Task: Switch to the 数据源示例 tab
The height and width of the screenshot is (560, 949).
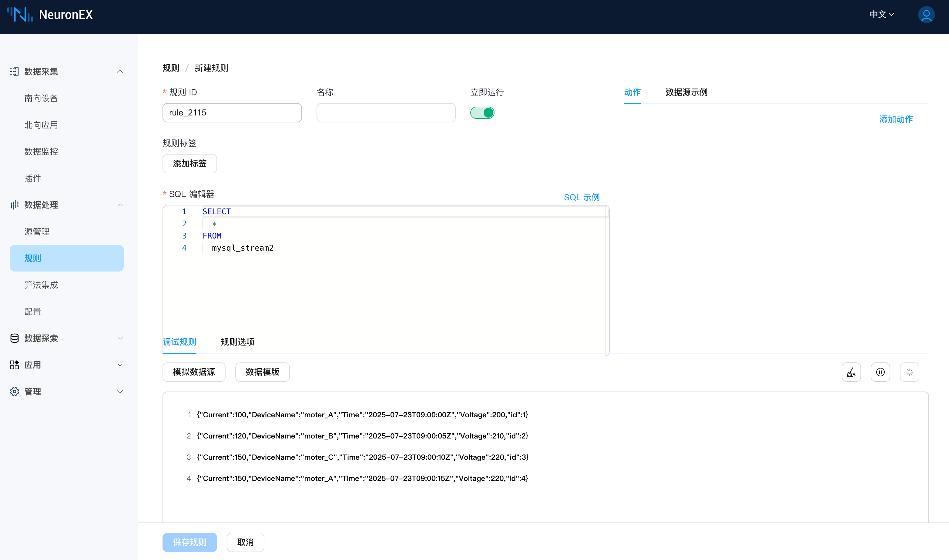Action: click(x=686, y=92)
